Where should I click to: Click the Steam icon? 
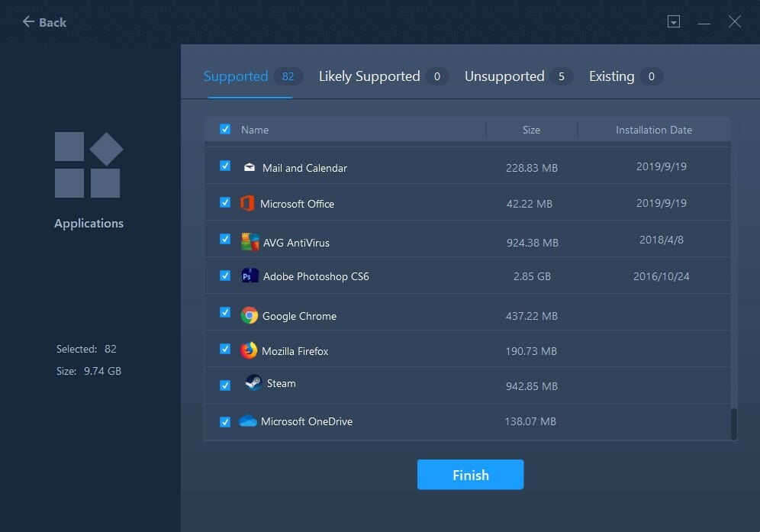click(x=253, y=382)
